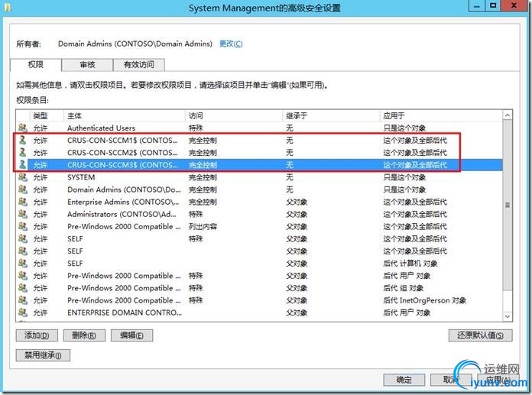
Task: Click the 还原默认值(S) button
Action: click(480, 335)
